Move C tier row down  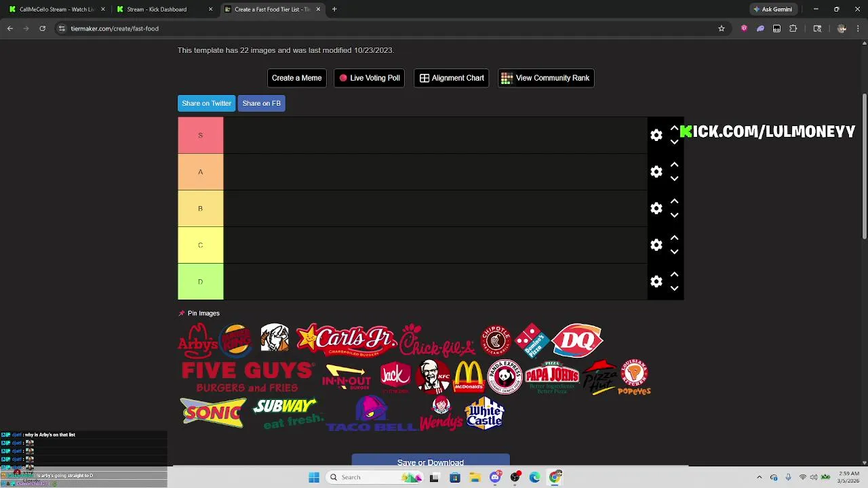coord(674,251)
